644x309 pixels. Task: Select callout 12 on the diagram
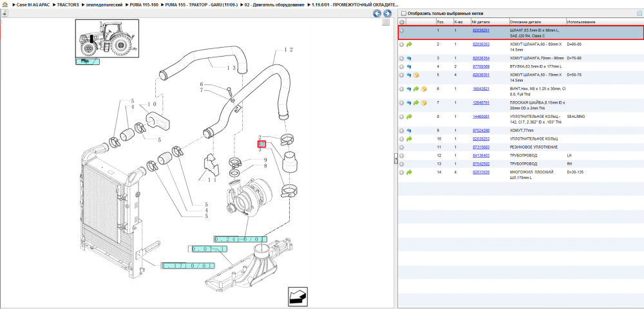[x=289, y=50]
